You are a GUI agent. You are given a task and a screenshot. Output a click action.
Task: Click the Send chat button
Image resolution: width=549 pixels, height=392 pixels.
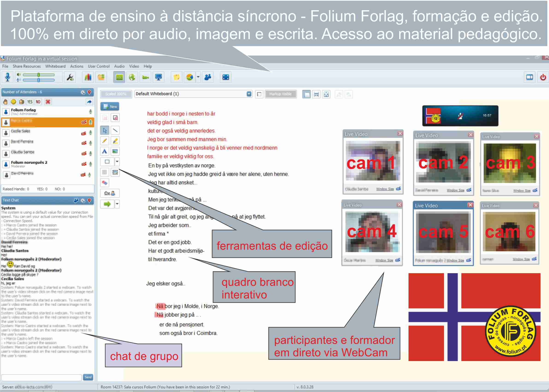(x=88, y=377)
